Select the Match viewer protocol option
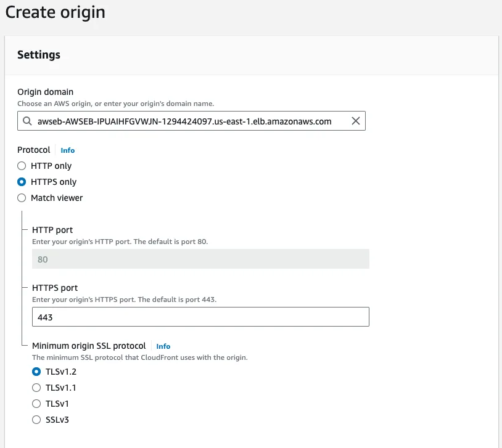502x448 pixels. (x=22, y=198)
